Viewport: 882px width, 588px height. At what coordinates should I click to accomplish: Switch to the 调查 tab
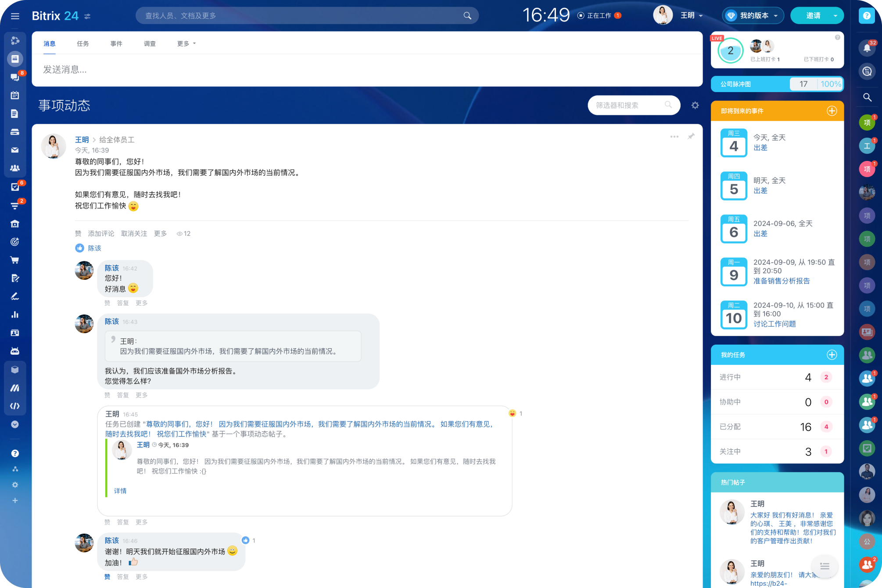(150, 44)
